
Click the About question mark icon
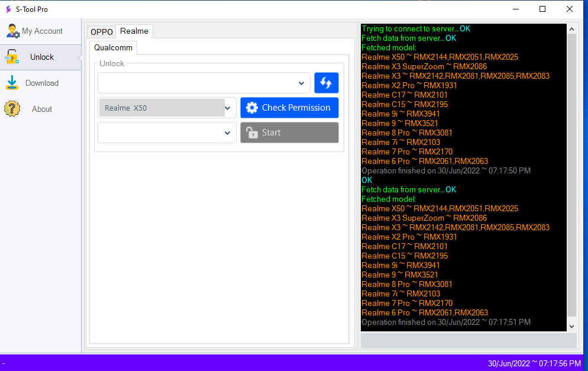(x=12, y=109)
